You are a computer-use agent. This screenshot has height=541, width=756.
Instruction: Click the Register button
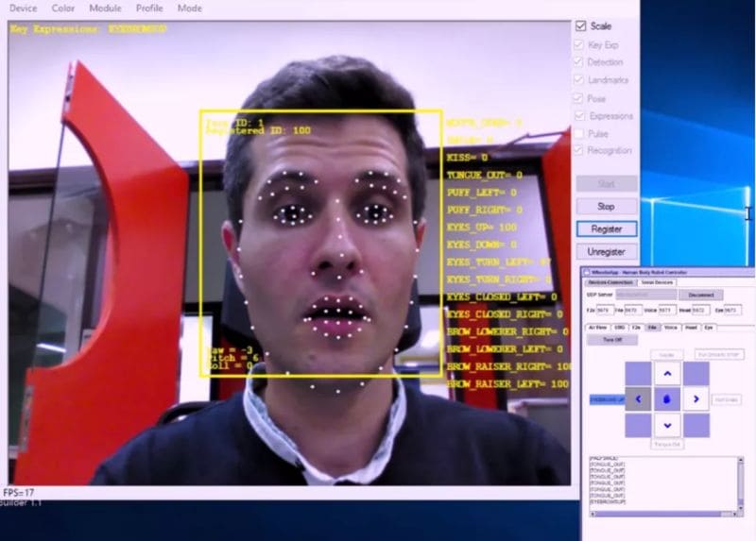coord(606,228)
